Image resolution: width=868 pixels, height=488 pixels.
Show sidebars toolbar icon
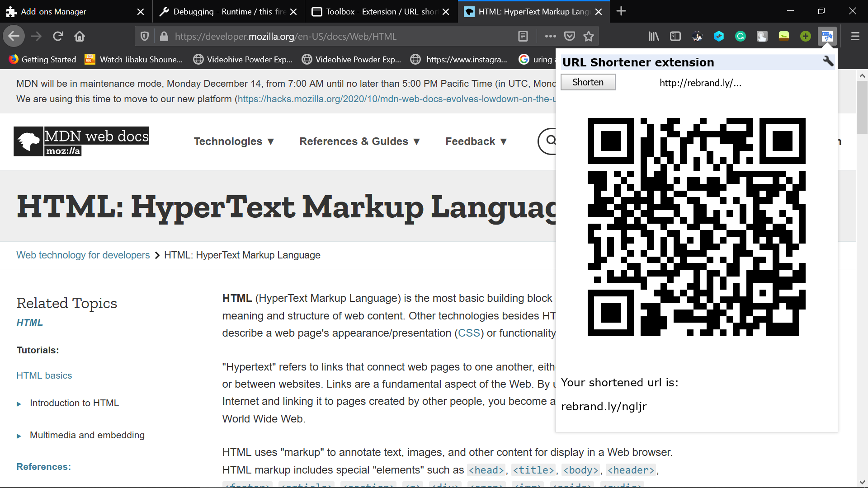(x=675, y=36)
